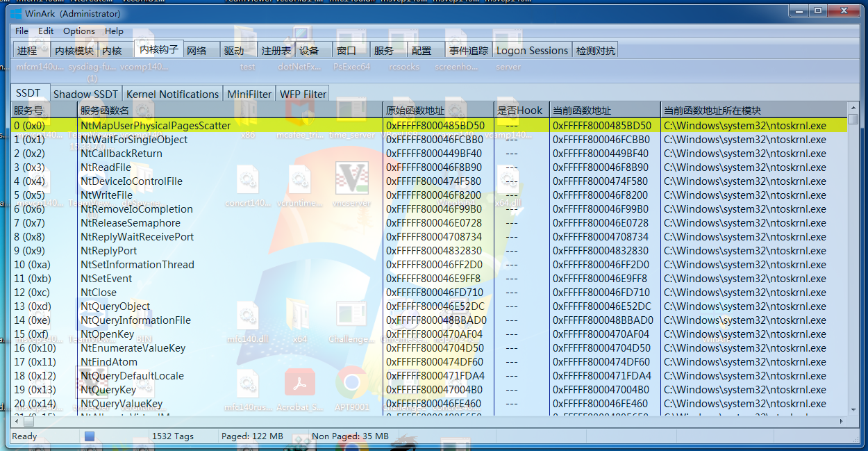Click the vertical scrollbar thumb

click(x=853, y=120)
